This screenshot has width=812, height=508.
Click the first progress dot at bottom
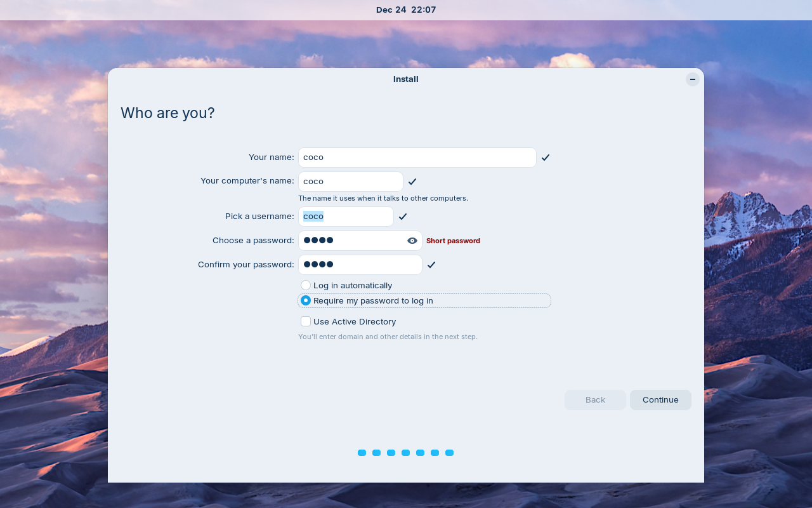pos(362,453)
